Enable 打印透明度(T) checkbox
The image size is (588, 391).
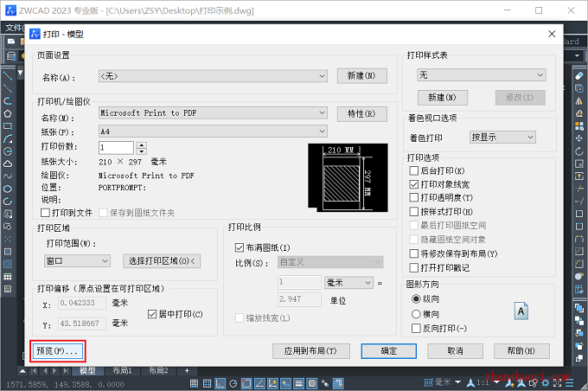pos(414,197)
